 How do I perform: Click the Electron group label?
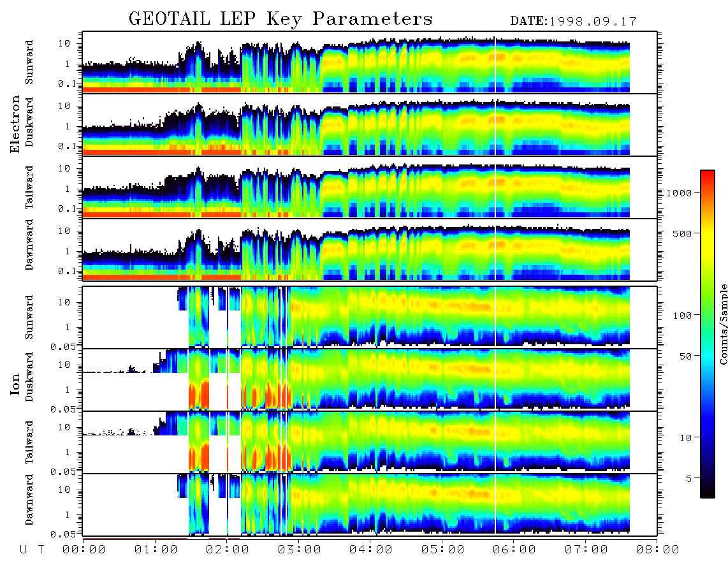[15, 124]
